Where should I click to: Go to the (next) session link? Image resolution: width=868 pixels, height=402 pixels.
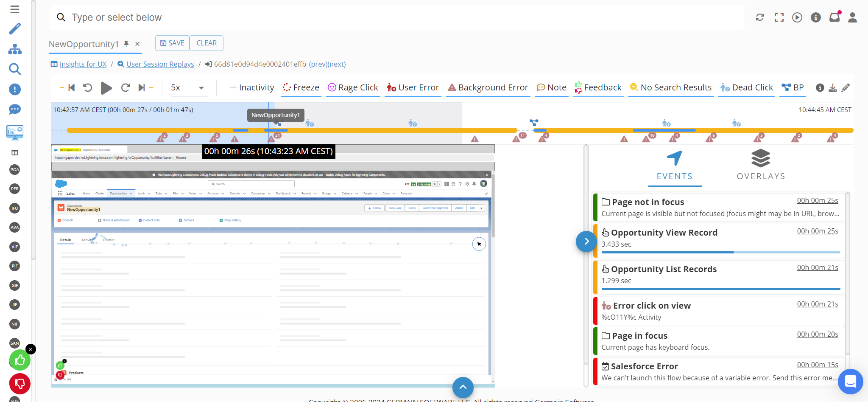(x=337, y=64)
